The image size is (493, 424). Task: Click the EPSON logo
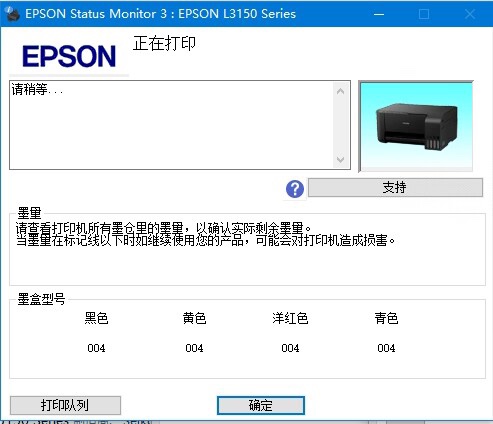(x=69, y=56)
